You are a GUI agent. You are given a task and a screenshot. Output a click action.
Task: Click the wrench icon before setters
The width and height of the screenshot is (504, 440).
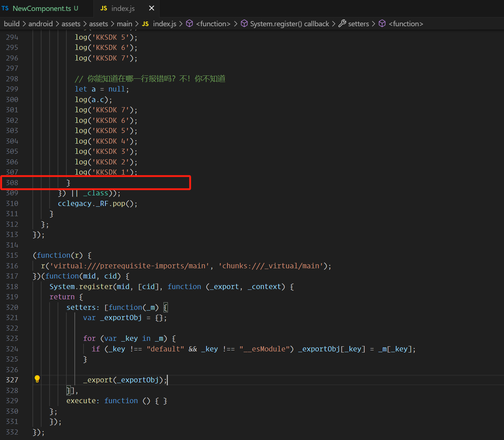coord(342,23)
